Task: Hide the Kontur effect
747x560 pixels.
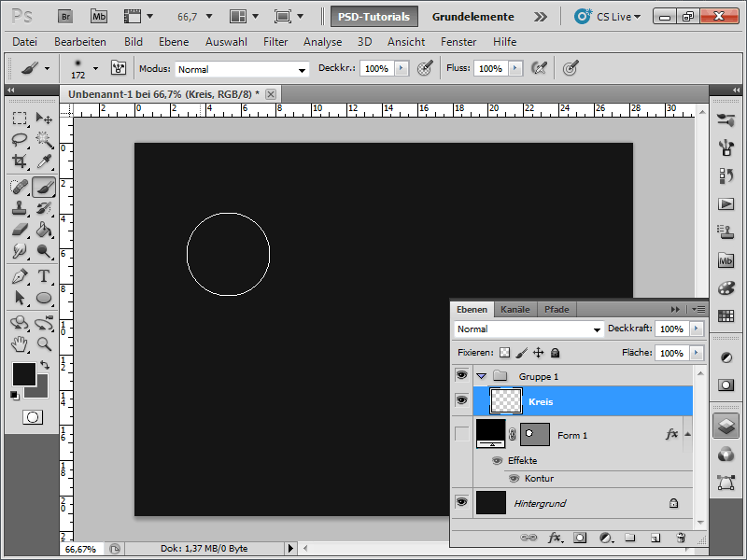Action: click(x=514, y=478)
